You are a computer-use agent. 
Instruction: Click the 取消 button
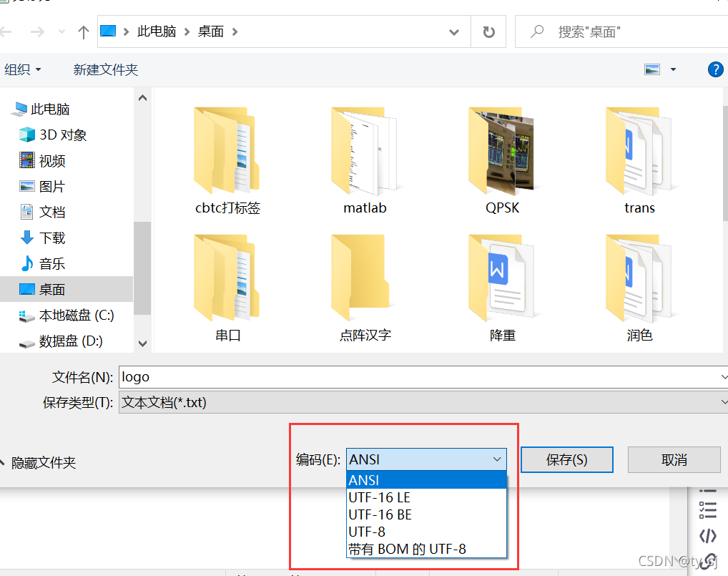coord(674,459)
